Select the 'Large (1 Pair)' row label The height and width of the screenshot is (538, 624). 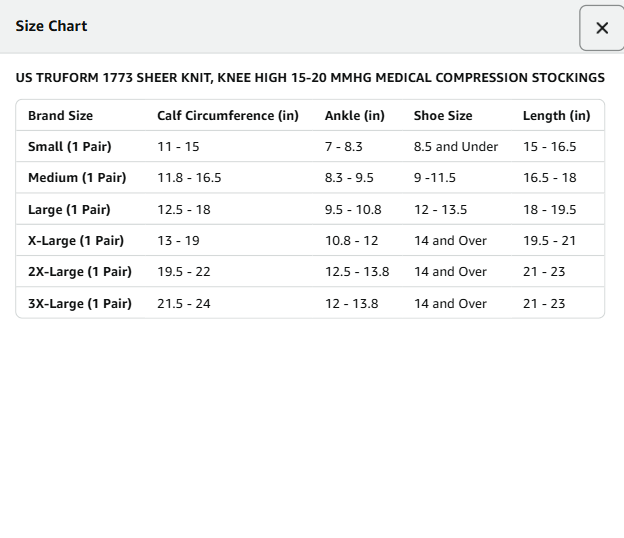(69, 210)
